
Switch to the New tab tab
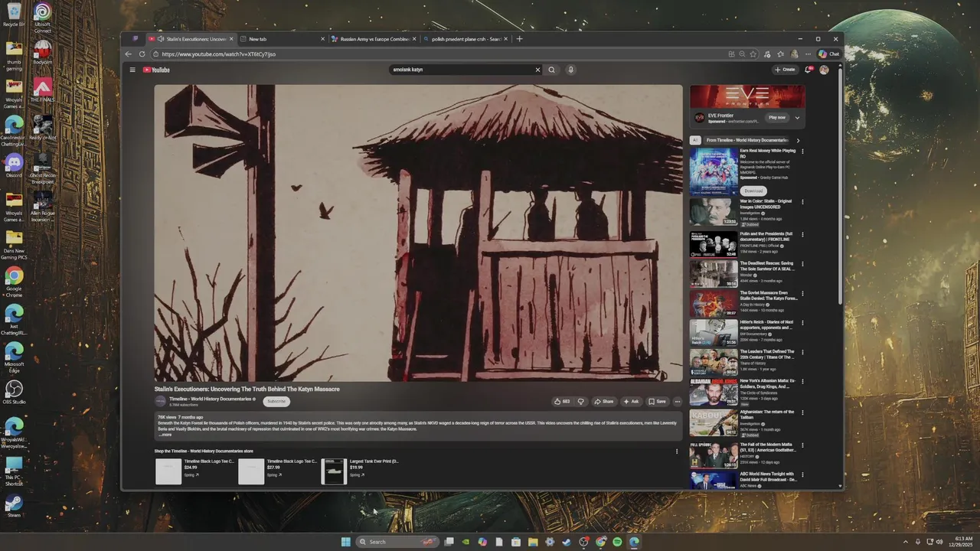click(x=283, y=39)
